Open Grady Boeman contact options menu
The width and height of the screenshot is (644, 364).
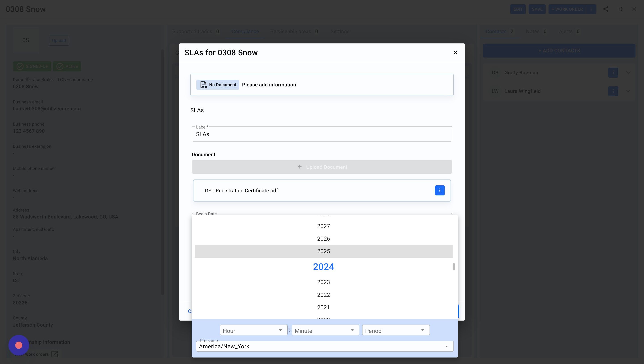613,73
